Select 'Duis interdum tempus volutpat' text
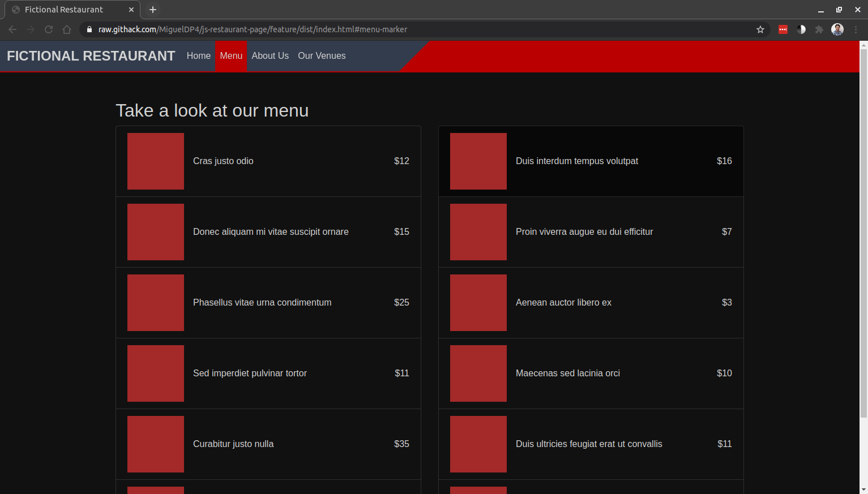 click(577, 161)
